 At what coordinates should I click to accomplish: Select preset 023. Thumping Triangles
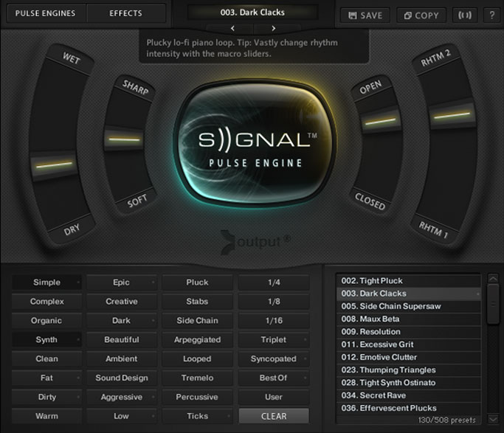409,370
